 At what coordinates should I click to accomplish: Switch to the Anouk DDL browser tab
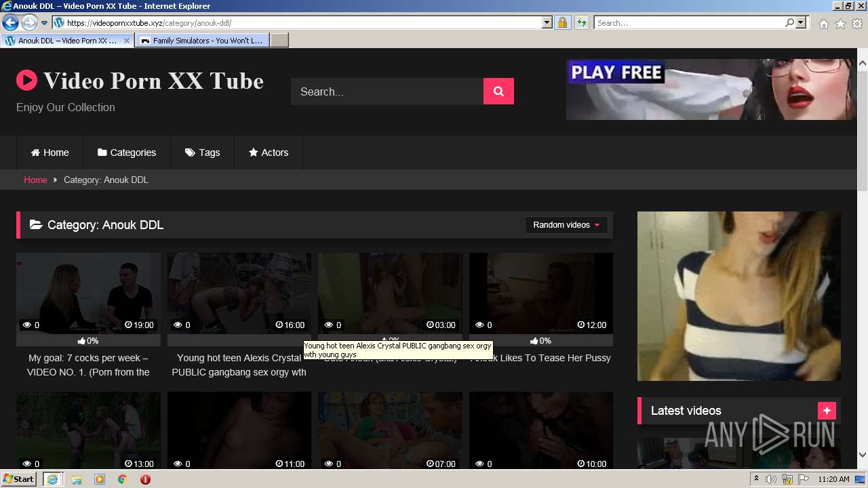tap(66, 41)
